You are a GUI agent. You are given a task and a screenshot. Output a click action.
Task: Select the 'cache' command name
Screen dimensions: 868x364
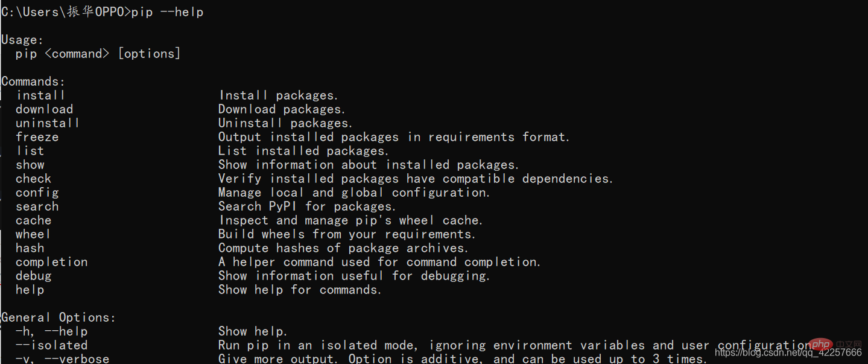point(33,220)
